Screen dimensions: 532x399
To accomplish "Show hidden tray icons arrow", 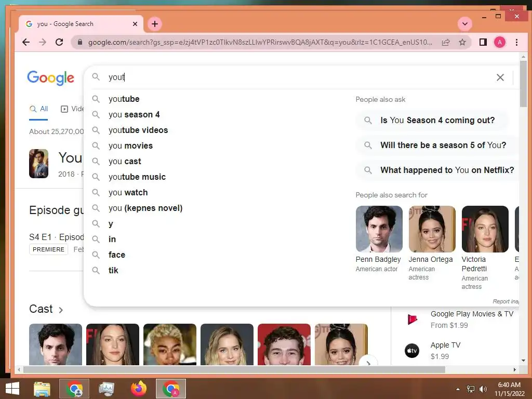I will tap(458, 389).
